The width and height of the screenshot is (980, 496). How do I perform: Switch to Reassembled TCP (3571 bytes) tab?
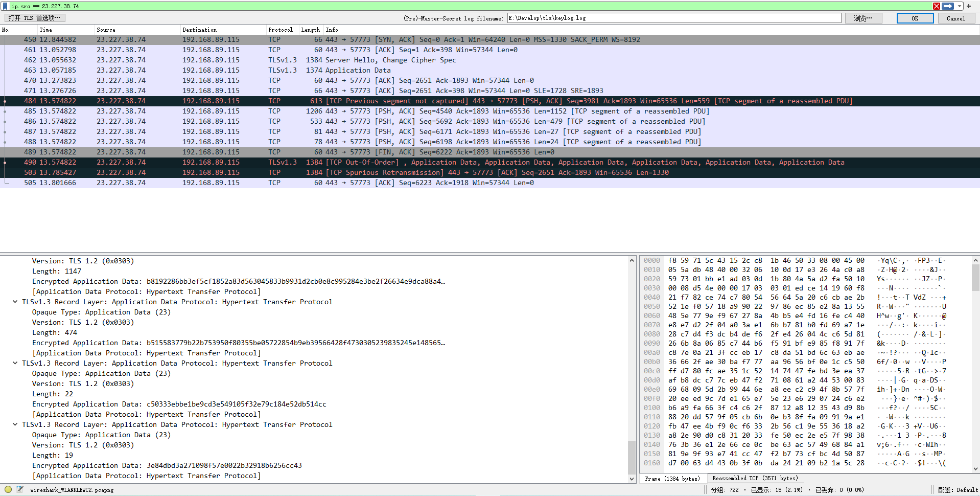pyautogui.click(x=754, y=479)
